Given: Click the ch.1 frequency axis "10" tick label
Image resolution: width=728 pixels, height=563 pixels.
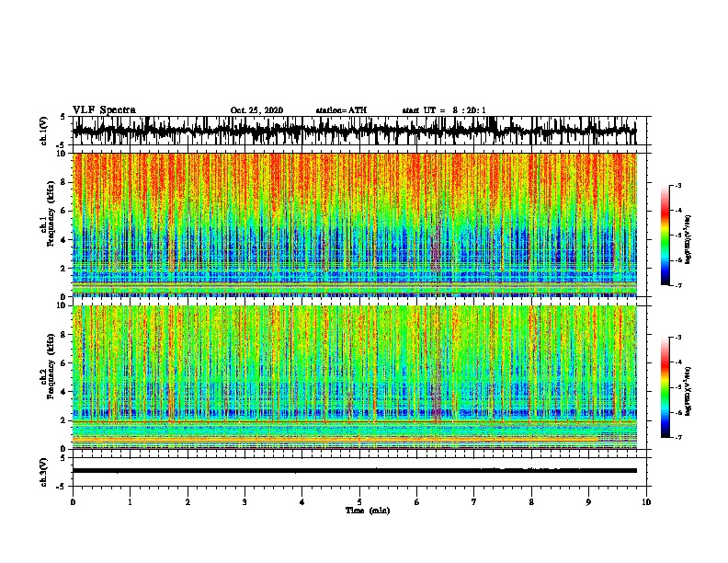Looking at the screenshot, I should (62, 154).
